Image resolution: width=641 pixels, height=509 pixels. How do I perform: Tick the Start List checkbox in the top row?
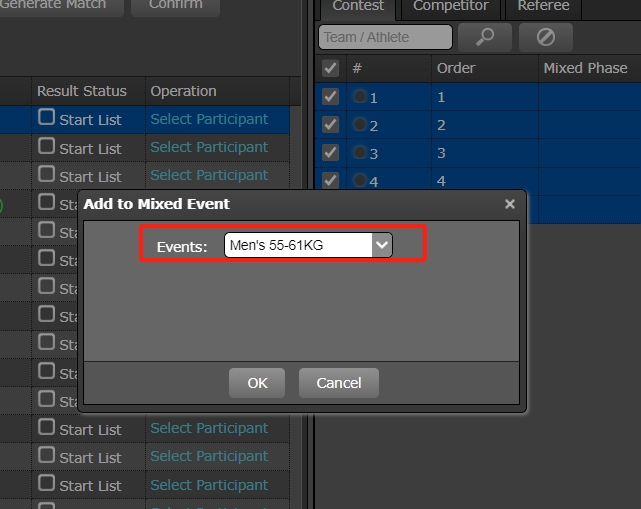point(46,118)
